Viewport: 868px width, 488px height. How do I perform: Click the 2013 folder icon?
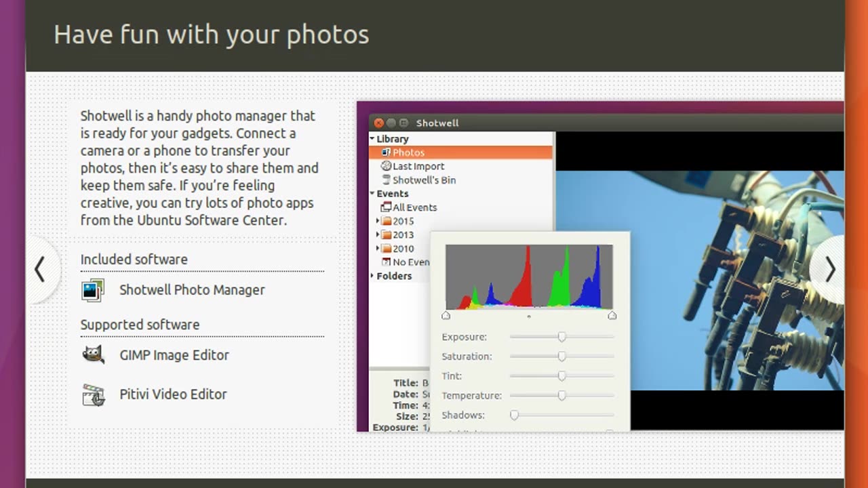tap(387, 235)
